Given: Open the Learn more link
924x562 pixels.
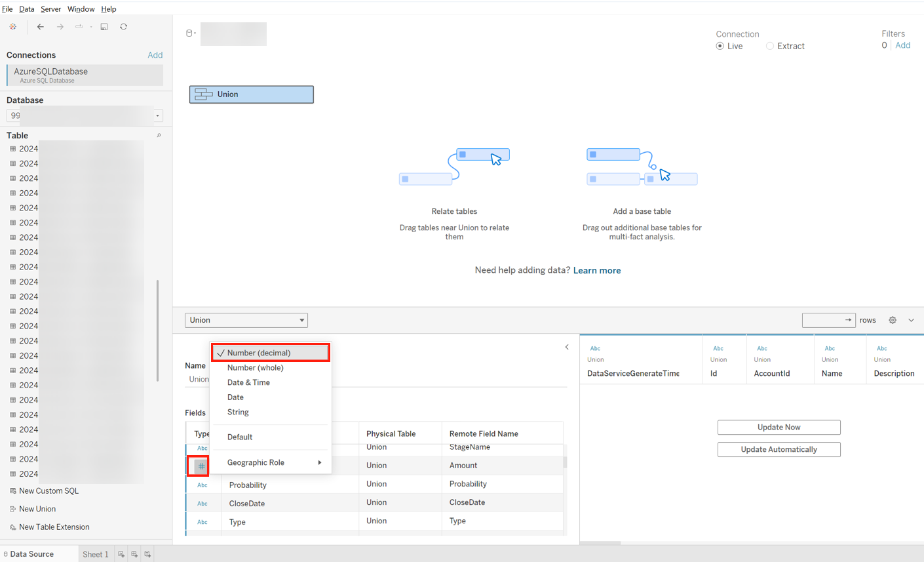Looking at the screenshot, I should point(596,270).
